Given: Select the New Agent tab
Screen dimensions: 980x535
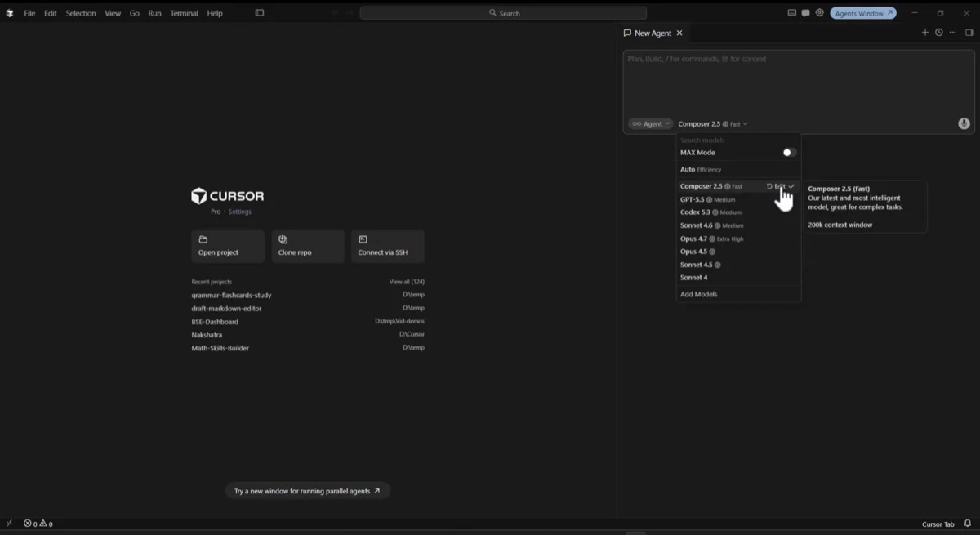Looking at the screenshot, I should (653, 33).
